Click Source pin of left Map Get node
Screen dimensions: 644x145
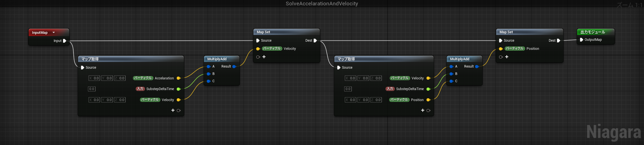pos(83,68)
